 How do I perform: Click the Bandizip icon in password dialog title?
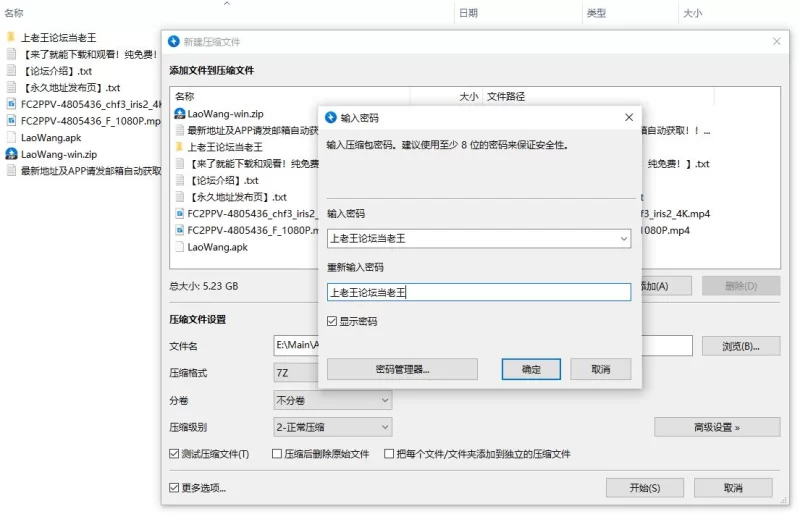(331, 117)
